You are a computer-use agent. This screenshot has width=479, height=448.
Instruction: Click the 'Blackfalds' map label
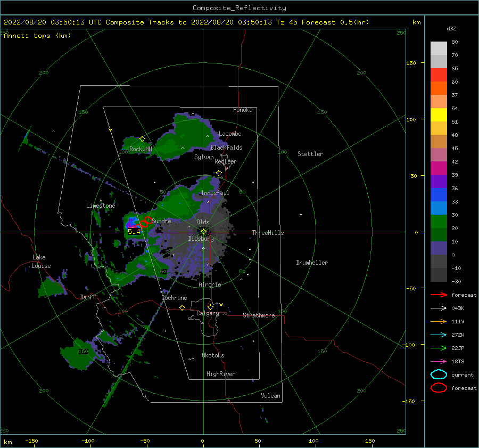[x=226, y=148]
